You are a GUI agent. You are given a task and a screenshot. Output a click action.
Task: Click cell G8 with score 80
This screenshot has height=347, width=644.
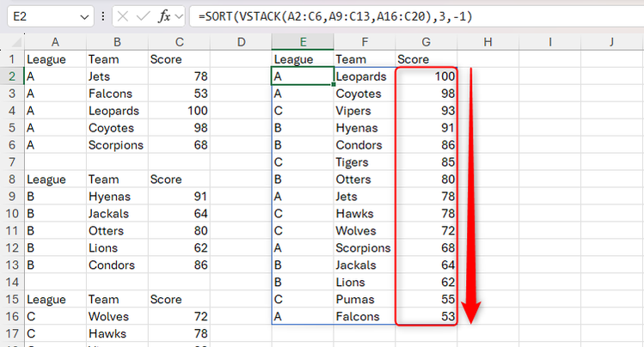[426, 180]
